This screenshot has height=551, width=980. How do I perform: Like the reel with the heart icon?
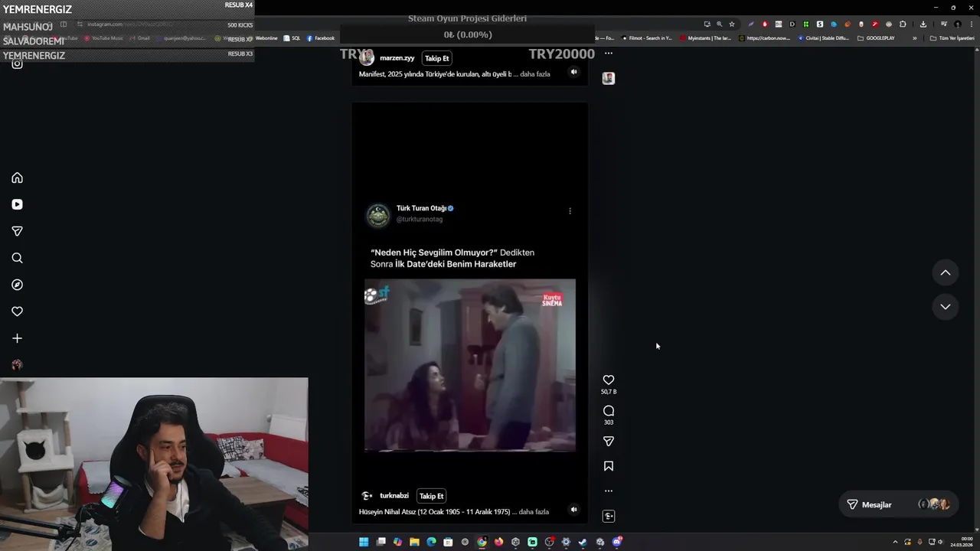tap(609, 380)
